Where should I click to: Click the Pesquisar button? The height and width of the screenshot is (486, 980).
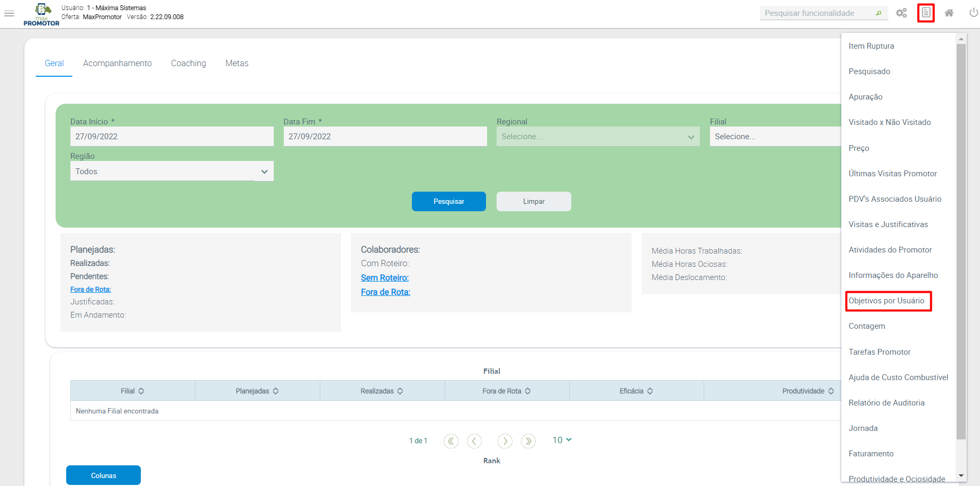click(x=449, y=201)
